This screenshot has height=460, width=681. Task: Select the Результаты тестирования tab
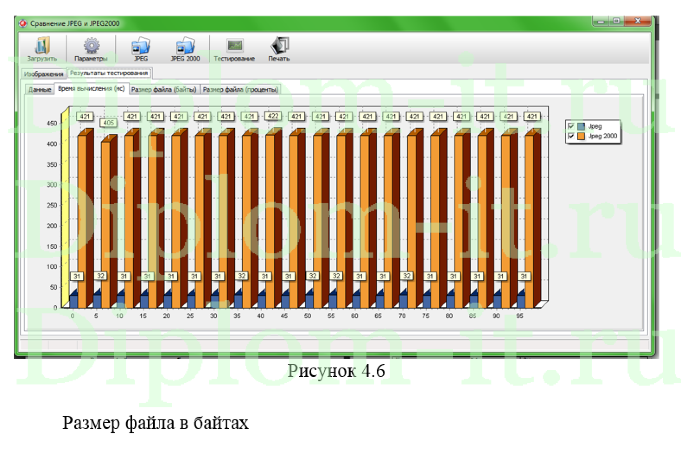pyautogui.click(x=110, y=73)
